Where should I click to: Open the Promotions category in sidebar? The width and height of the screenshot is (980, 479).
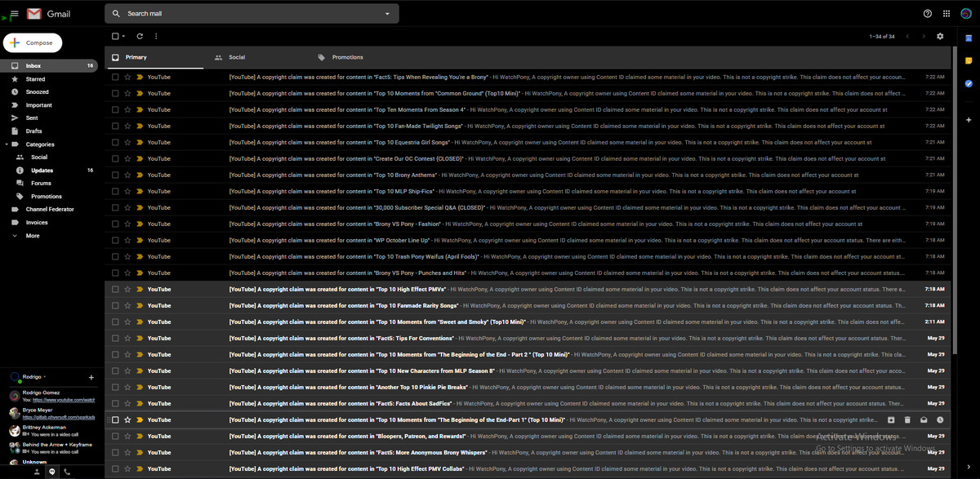(49, 197)
